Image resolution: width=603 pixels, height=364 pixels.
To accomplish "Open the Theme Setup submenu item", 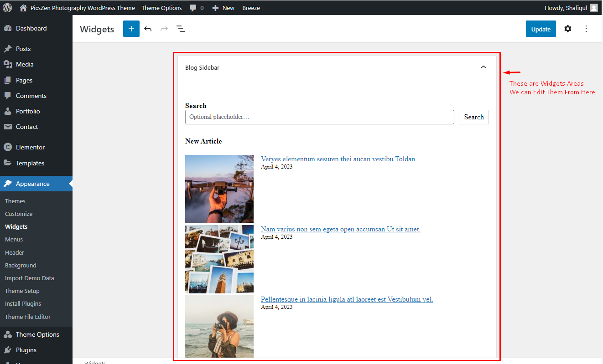I will [x=22, y=291].
